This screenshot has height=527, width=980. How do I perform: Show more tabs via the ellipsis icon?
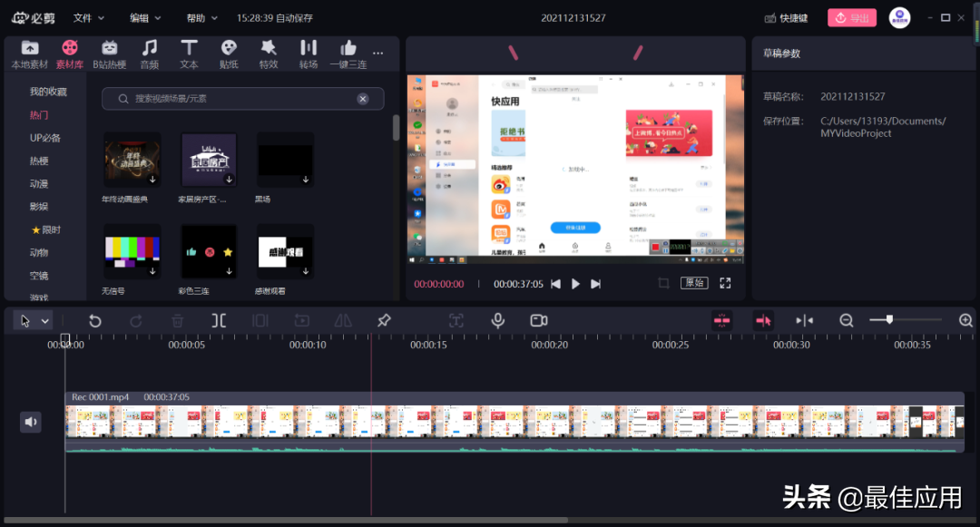pos(378,54)
